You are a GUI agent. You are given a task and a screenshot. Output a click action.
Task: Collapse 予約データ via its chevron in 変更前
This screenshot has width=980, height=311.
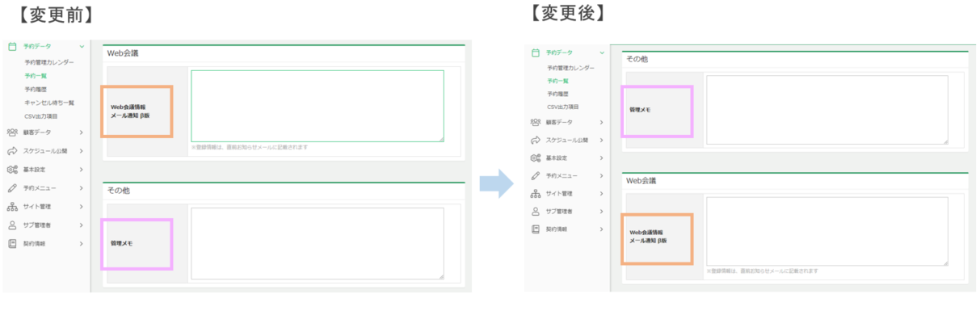click(x=82, y=47)
